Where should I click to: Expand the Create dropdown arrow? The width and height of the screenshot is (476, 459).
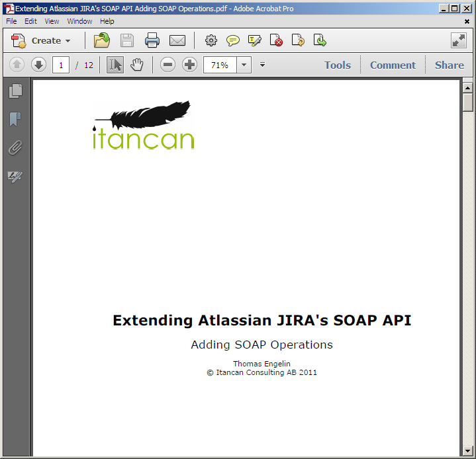click(x=68, y=41)
